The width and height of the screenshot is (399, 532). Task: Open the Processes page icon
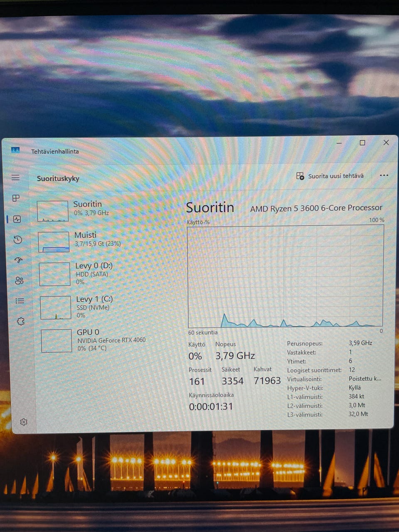[16, 198]
